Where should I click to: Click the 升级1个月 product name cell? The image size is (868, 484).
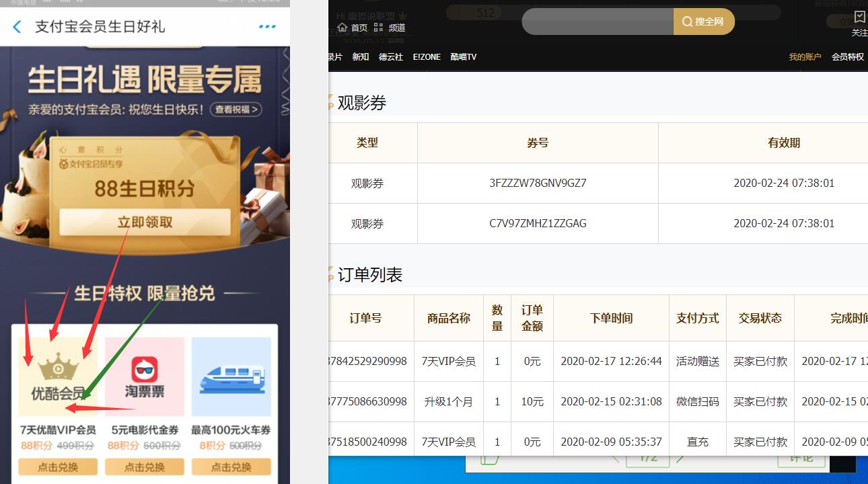pos(449,401)
